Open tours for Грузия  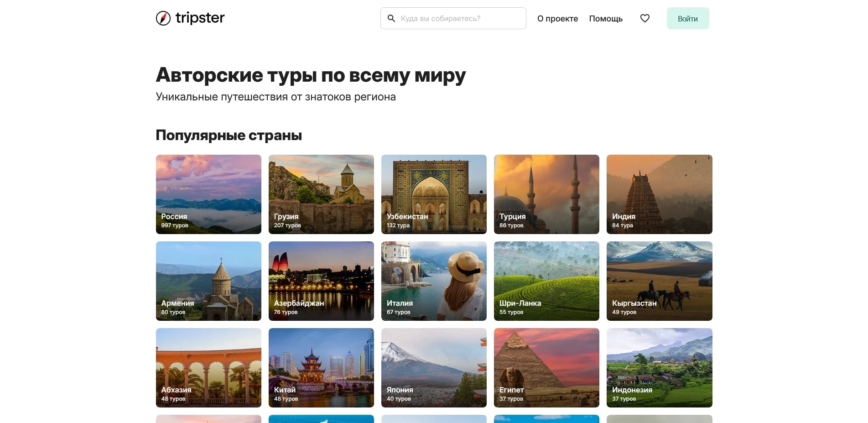[x=321, y=194]
